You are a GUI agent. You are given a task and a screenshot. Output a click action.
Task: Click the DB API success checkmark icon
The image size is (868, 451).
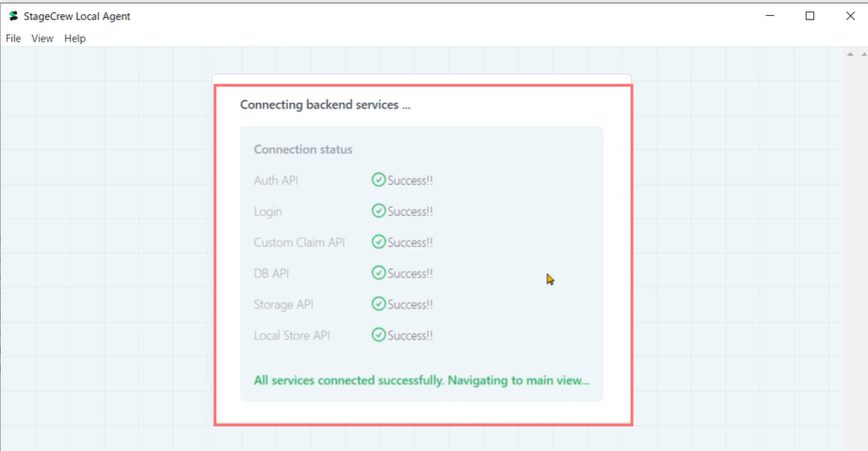pos(379,274)
